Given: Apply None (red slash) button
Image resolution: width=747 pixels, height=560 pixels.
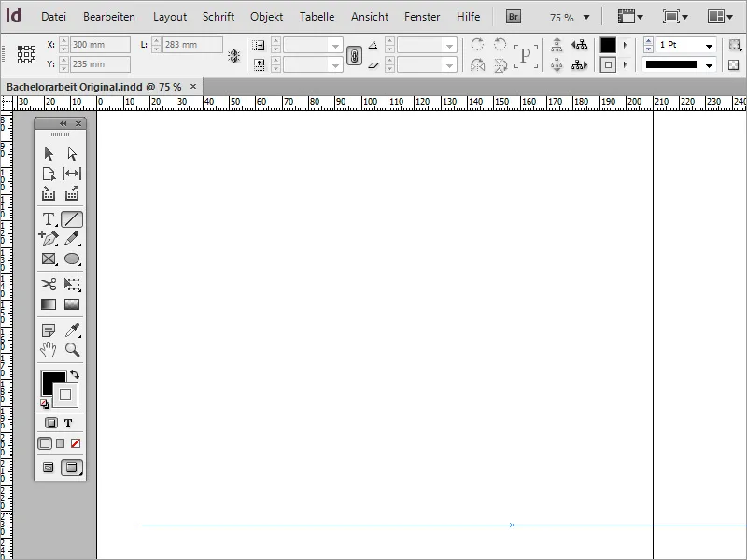Looking at the screenshot, I should tap(76, 443).
